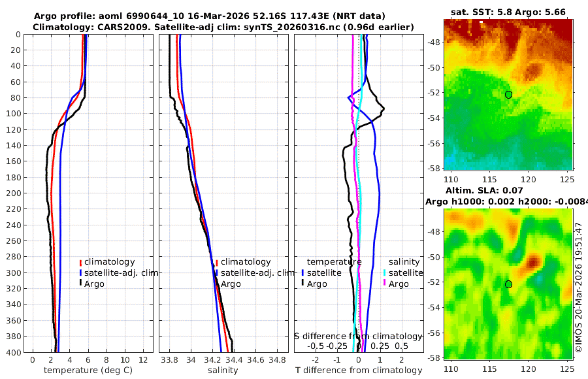Click the dark red warm eddy on SLA map
The width and height of the screenshot is (588, 379).
tap(533, 261)
